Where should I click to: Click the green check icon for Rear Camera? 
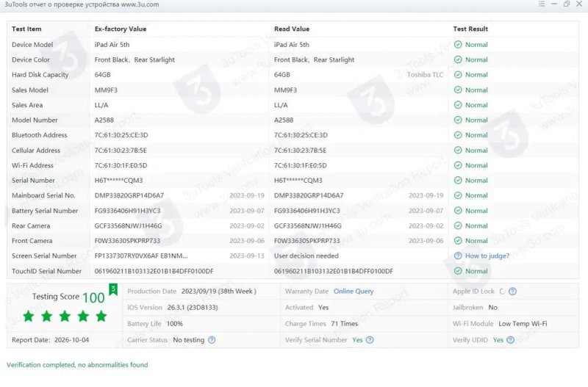click(458, 225)
